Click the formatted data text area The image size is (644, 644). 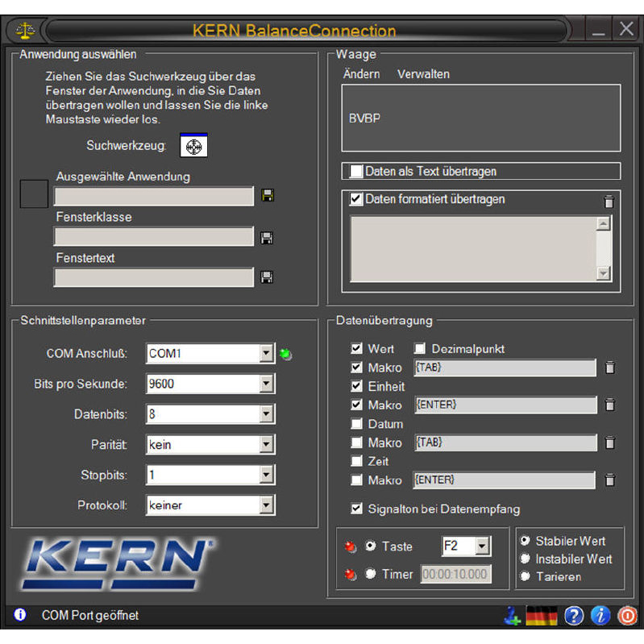pyautogui.click(x=473, y=249)
